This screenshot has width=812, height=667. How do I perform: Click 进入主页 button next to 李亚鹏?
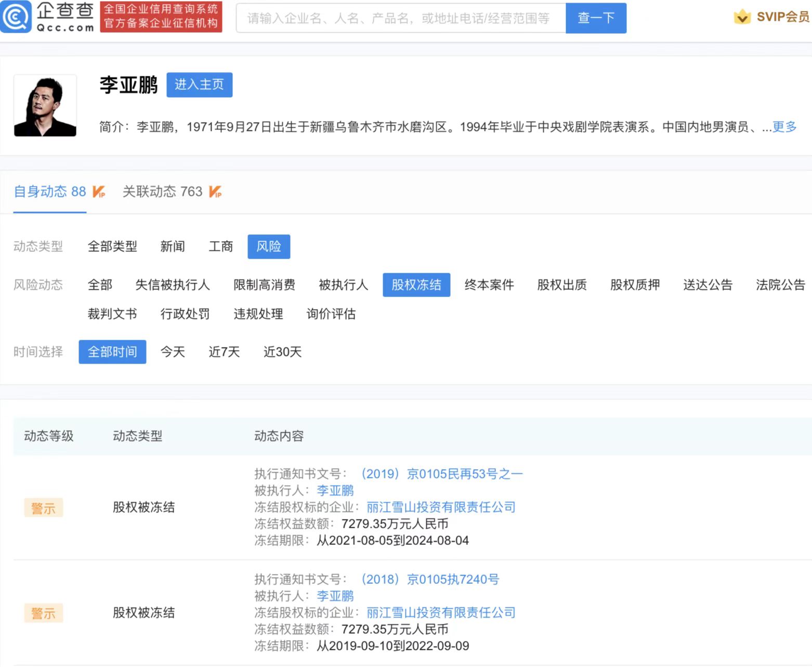(199, 85)
